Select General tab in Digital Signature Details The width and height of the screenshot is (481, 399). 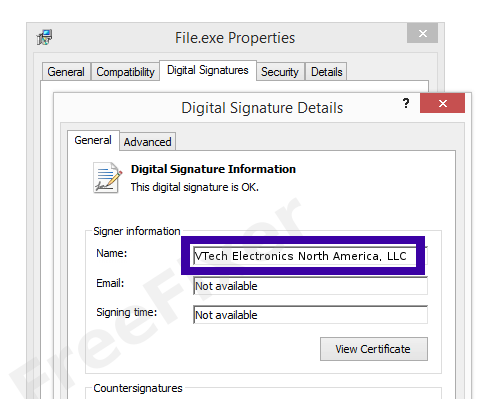(x=93, y=140)
